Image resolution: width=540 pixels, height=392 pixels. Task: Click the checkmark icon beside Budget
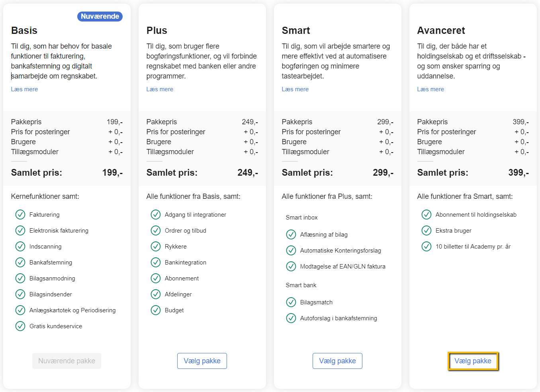click(x=156, y=310)
